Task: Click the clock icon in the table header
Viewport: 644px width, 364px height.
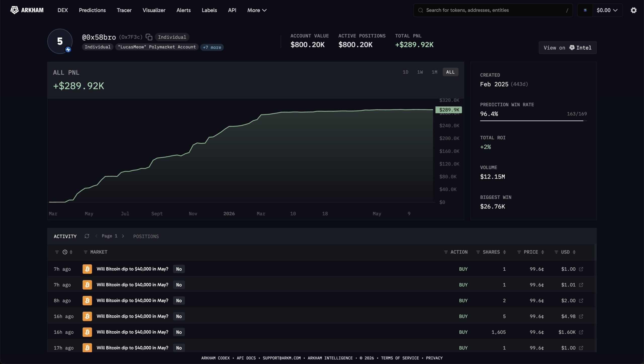Action: pos(65,252)
